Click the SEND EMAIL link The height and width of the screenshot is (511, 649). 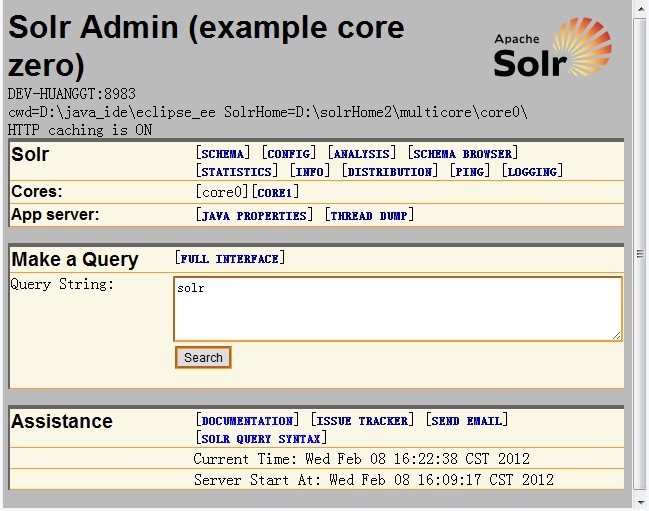click(467, 420)
